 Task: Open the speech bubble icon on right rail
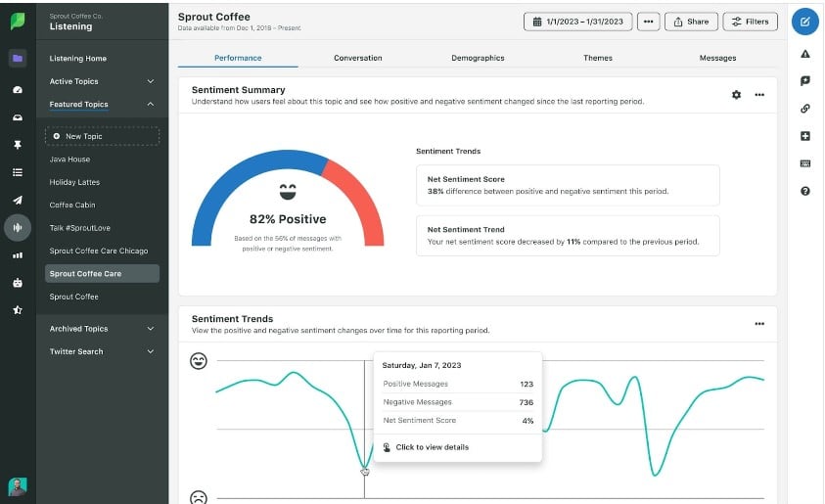(805, 81)
